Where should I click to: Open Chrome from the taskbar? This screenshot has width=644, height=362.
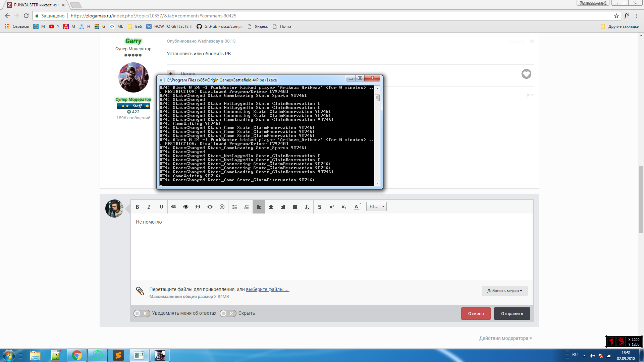[77, 355]
